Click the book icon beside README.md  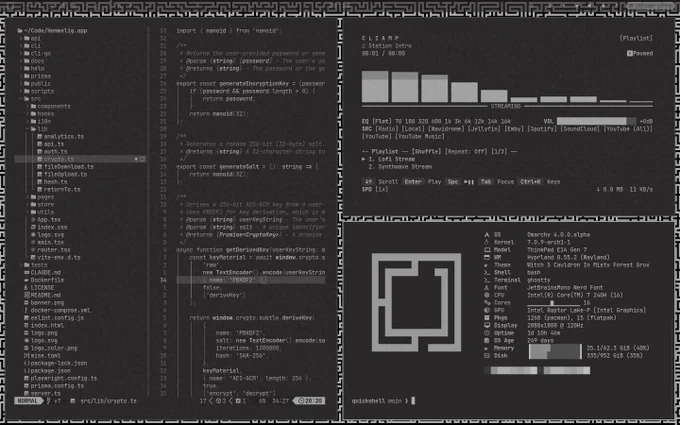26,295
